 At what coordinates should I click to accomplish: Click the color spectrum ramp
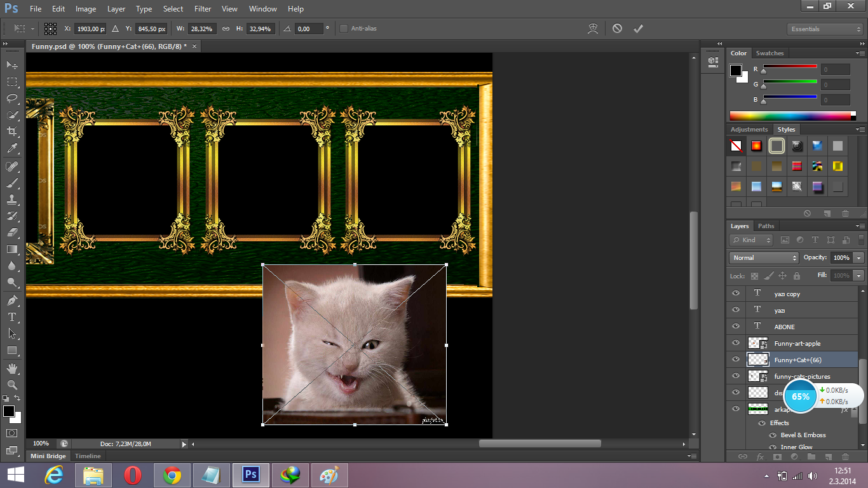click(790, 116)
